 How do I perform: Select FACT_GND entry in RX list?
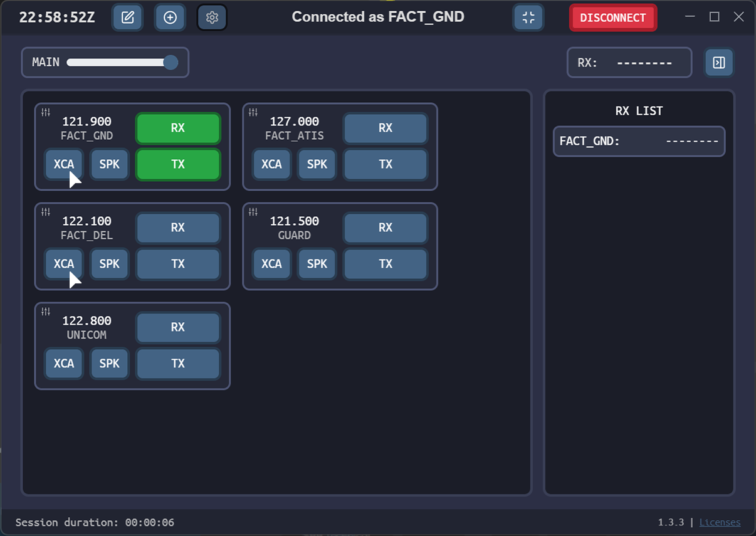[x=639, y=141]
